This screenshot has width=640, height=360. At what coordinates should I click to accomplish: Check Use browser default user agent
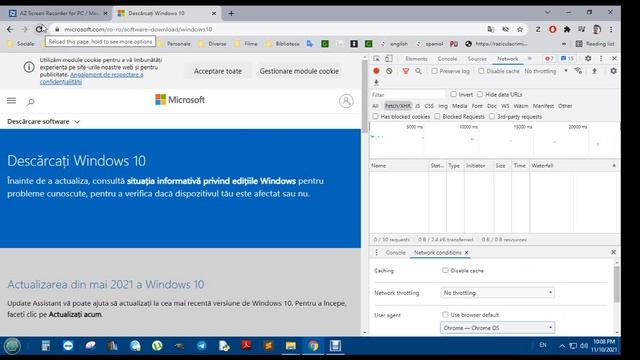(445, 315)
